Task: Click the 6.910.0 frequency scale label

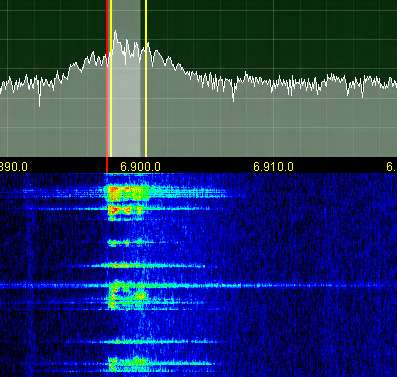Action: click(273, 166)
